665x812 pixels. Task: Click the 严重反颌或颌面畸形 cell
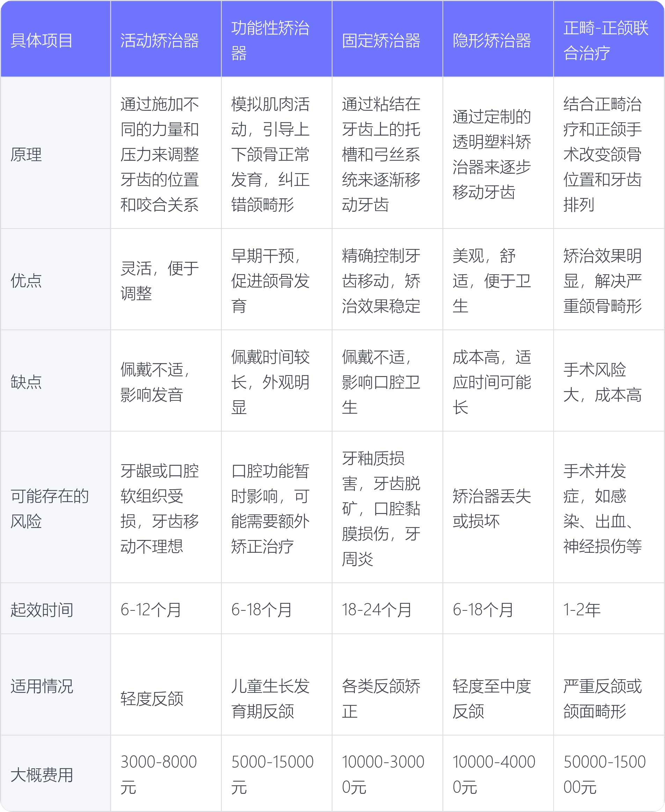(x=609, y=684)
